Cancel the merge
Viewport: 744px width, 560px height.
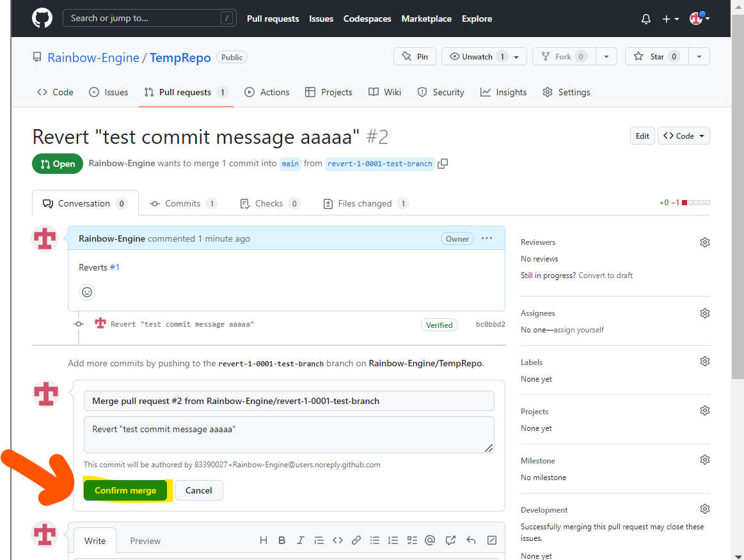[199, 490]
